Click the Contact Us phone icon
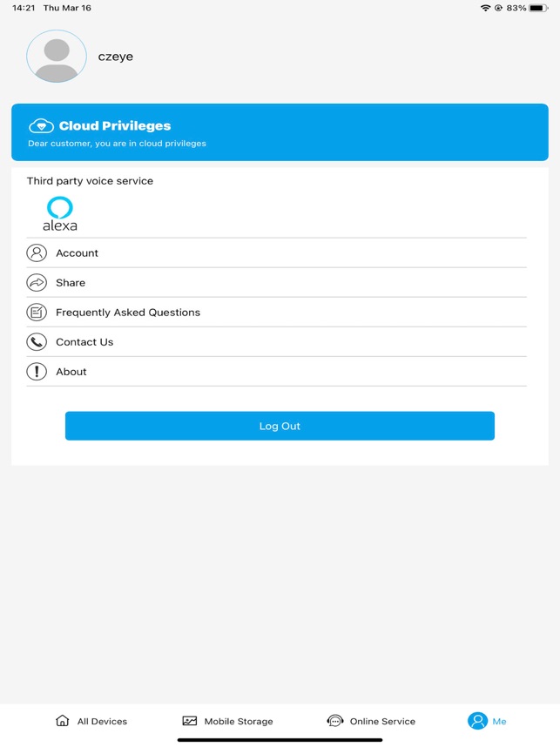 point(36,341)
